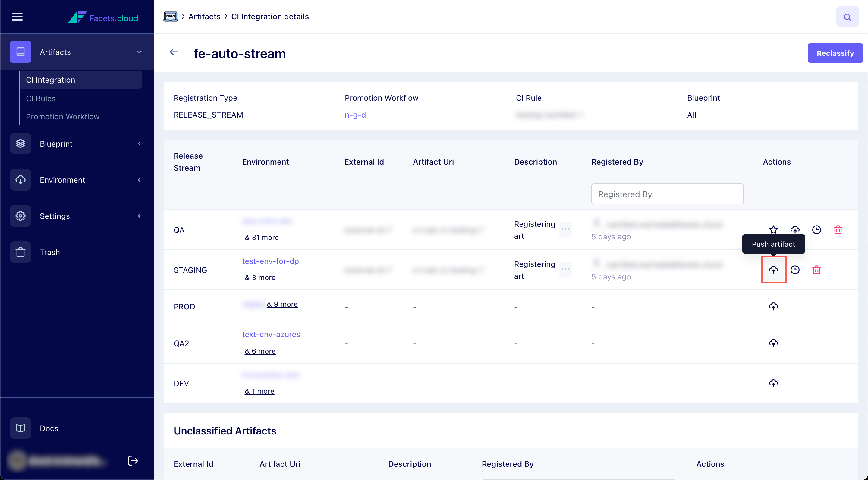The height and width of the screenshot is (480, 868).
Task: Open CI Rules in sidebar
Action: 41,98
